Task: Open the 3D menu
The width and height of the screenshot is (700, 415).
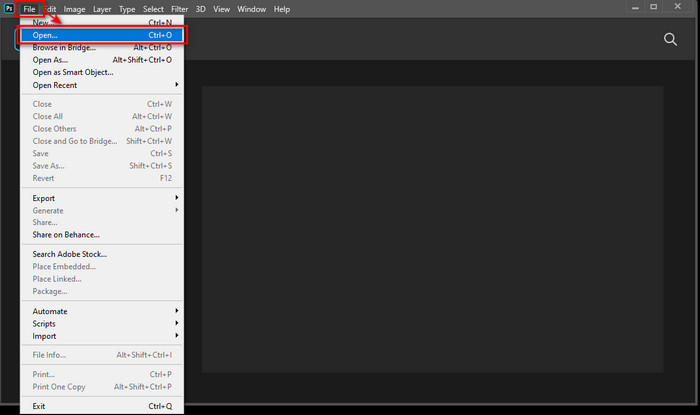Action: (200, 9)
